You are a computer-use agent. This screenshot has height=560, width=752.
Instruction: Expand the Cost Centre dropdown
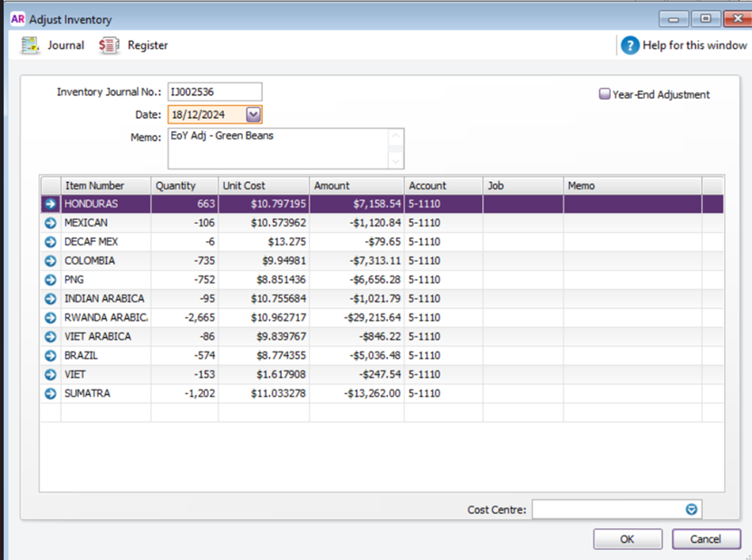(692, 510)
